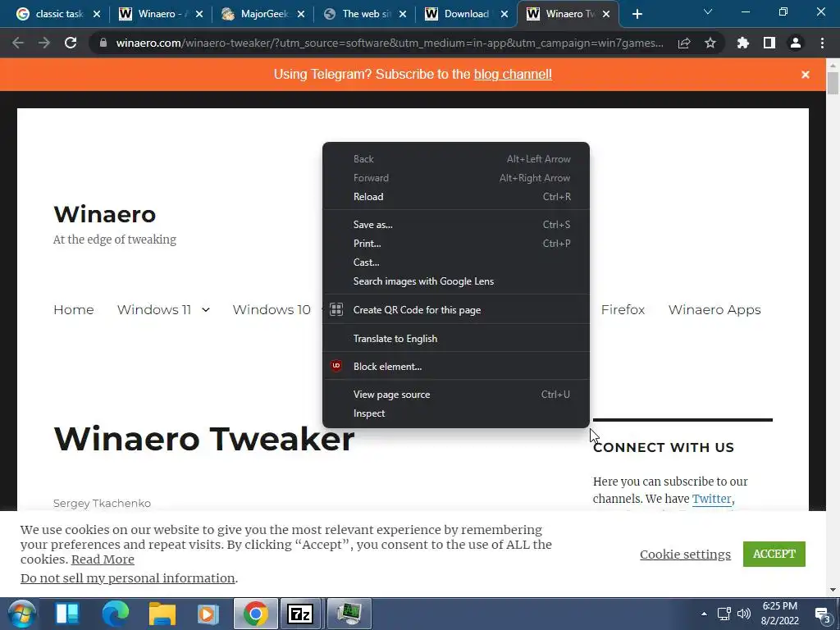Screen dimensions: 840x630
Task: Click the padlock site info icon
Action: pyautogui.click(x=103, y=43)
